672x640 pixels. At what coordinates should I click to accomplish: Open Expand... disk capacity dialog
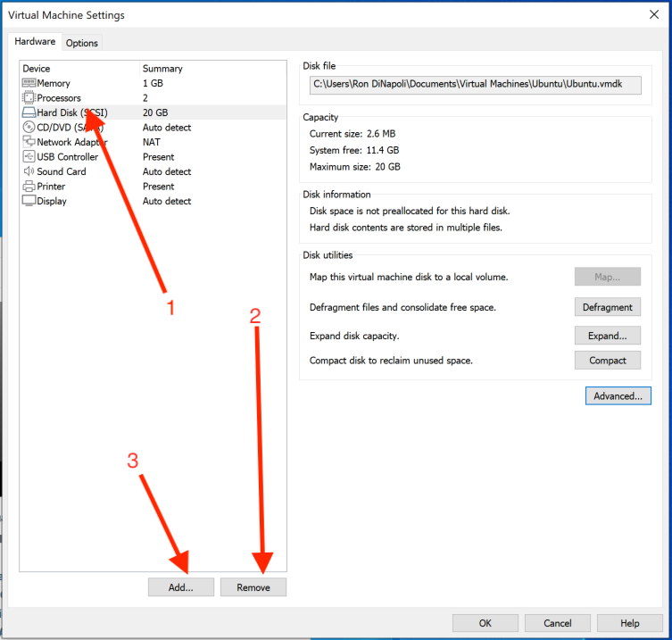tap(607, 337)
